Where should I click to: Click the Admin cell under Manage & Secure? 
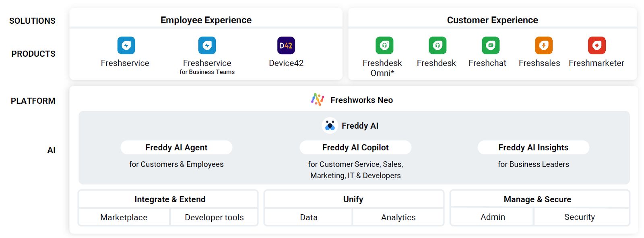tap(493, 217)
